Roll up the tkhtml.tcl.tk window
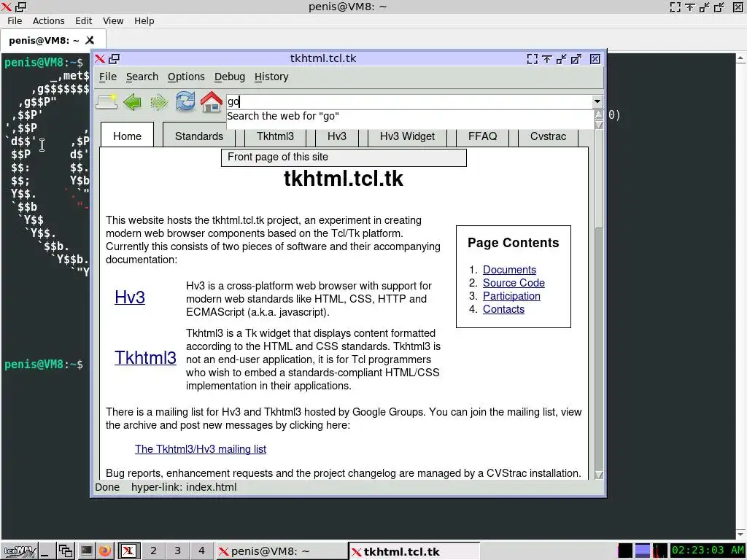This screenshot has width=747, height=560. coord(547,58)
